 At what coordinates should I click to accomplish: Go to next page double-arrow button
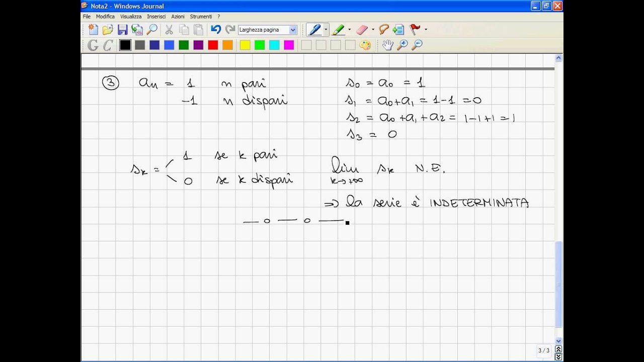(x=558, y=357)
